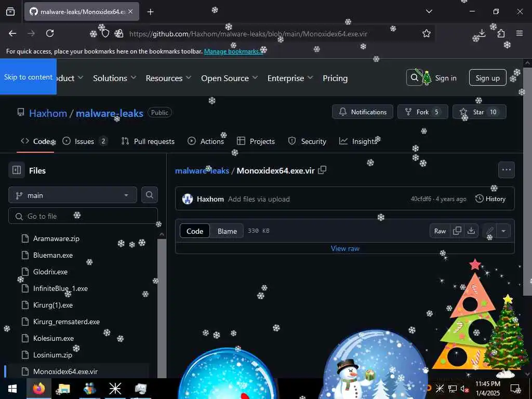Viewport: 532px width, 399px height.
Task: Copy the file path icon
Action: (322, 170)
